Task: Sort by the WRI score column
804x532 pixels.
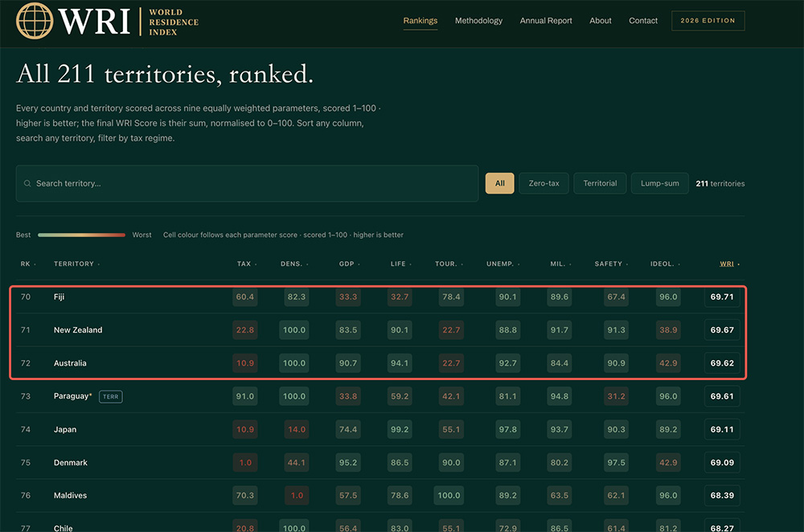Action: [730, 264]
